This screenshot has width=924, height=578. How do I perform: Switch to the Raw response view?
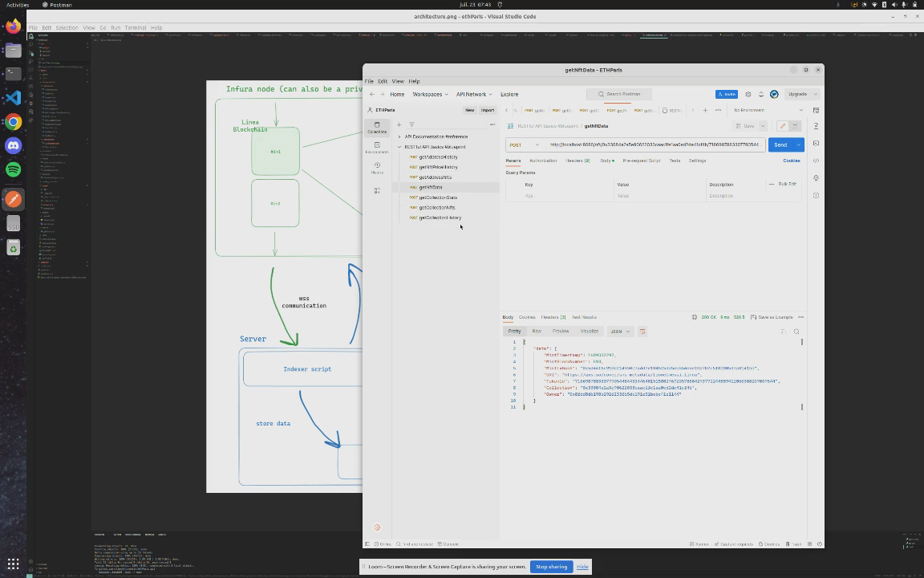point(537,332)
